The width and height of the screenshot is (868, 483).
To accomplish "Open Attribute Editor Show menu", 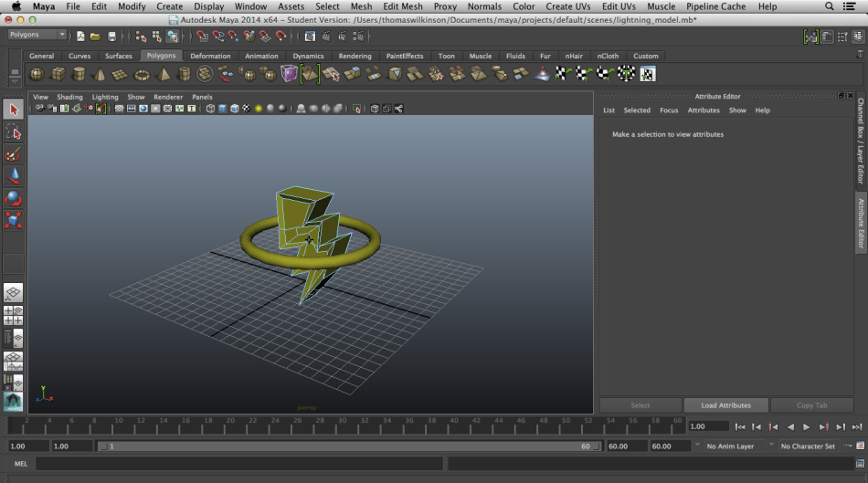I will click(x=737, y=110).
